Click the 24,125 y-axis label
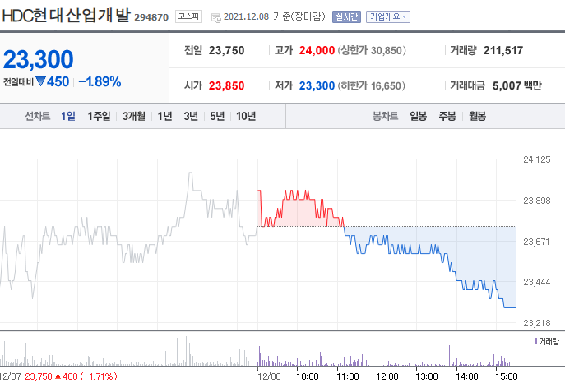This screenshot has height=392, width=565. tap(536, 159)
